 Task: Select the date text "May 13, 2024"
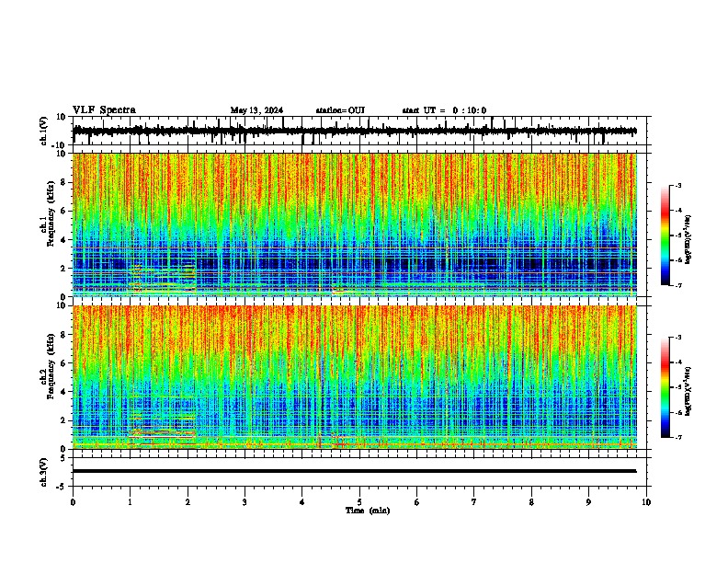(256, 110)
